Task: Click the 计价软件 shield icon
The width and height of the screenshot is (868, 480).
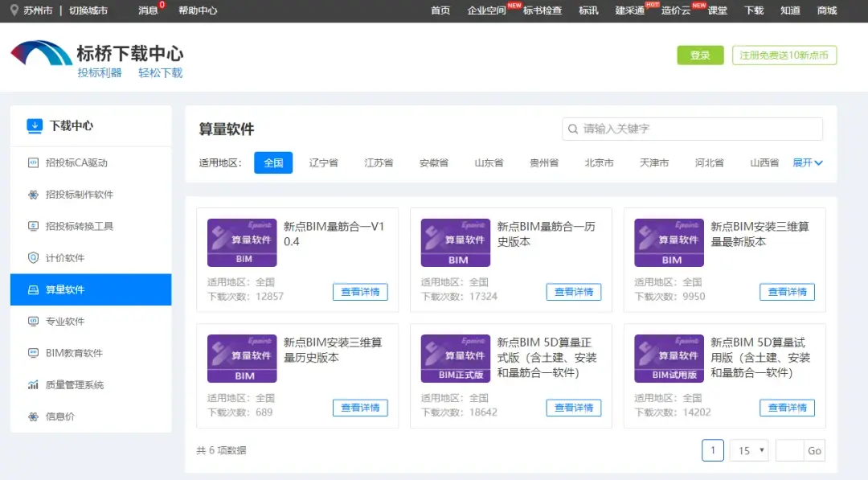Action: [x=33, y=257]
